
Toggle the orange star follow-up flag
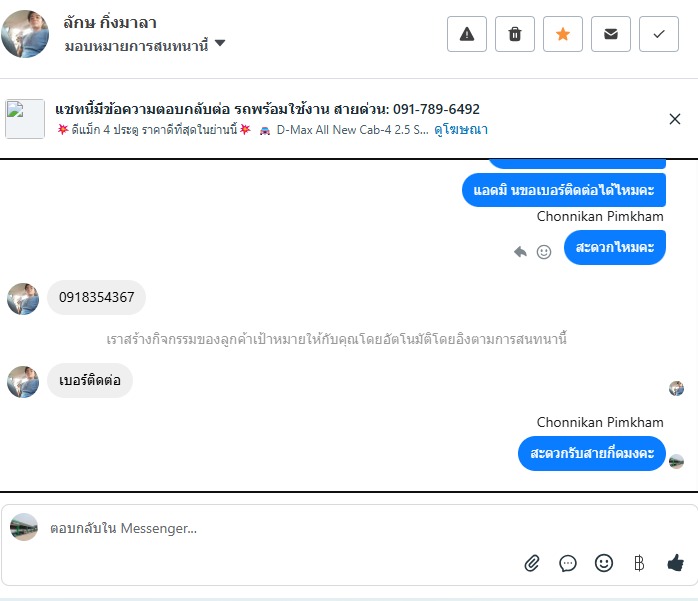click(x=563, y=34)
